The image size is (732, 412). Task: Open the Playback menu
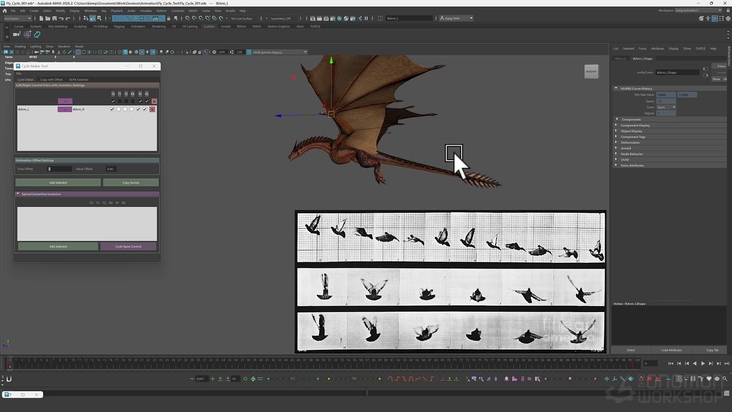click(x=117, y=11)
